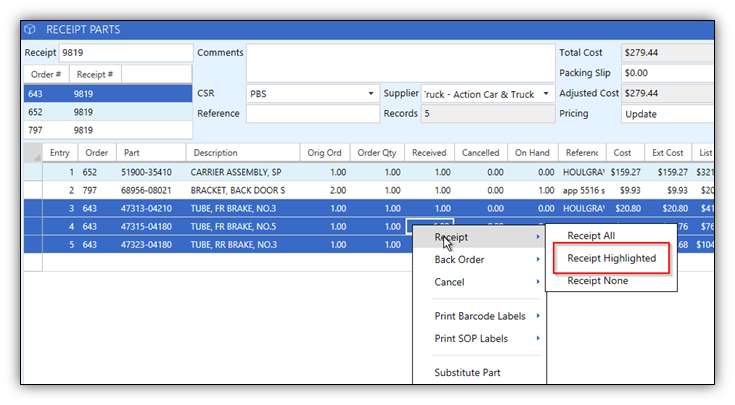Click TUBE, RR BRAKE, NO.3 description
The height and width of the screenshot is (405, 735).
tap(242, 245)
